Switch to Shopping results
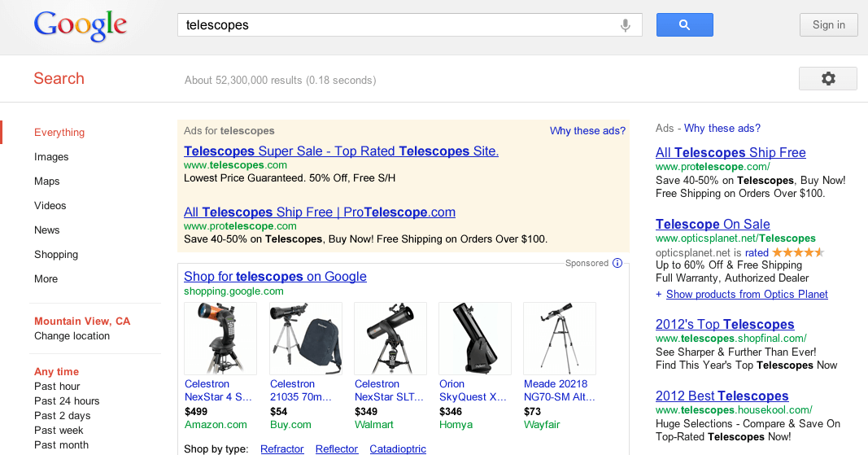Screen dimensions: 868x455 click(x=56, y=255)
